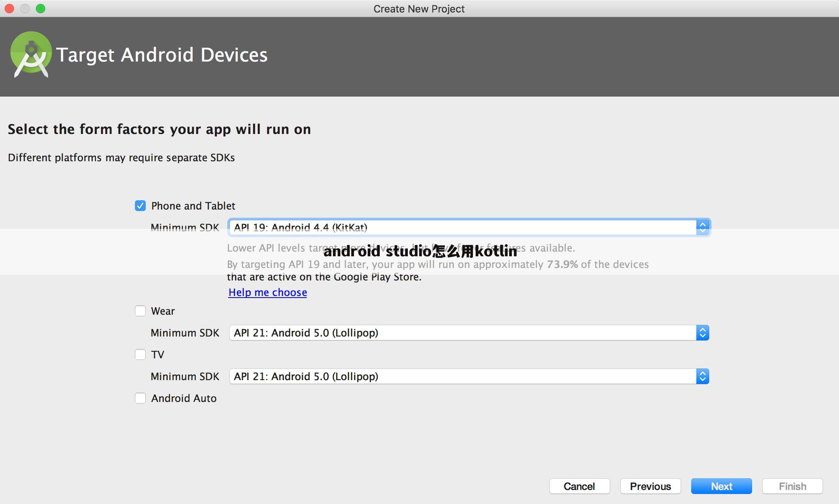This screenshot has width=839, height=504.
Task: Enable the TV form factor checkbox
Action: [x=140, y=354]
